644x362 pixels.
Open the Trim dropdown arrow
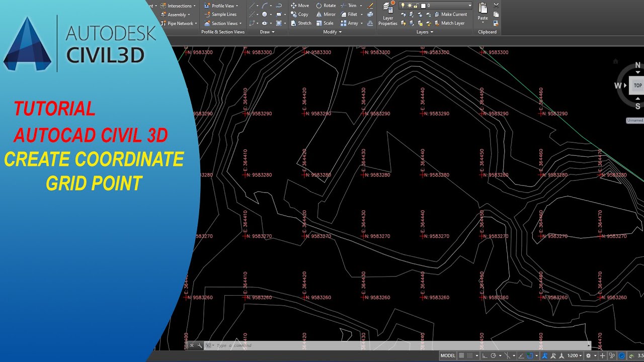coord(361,6)
